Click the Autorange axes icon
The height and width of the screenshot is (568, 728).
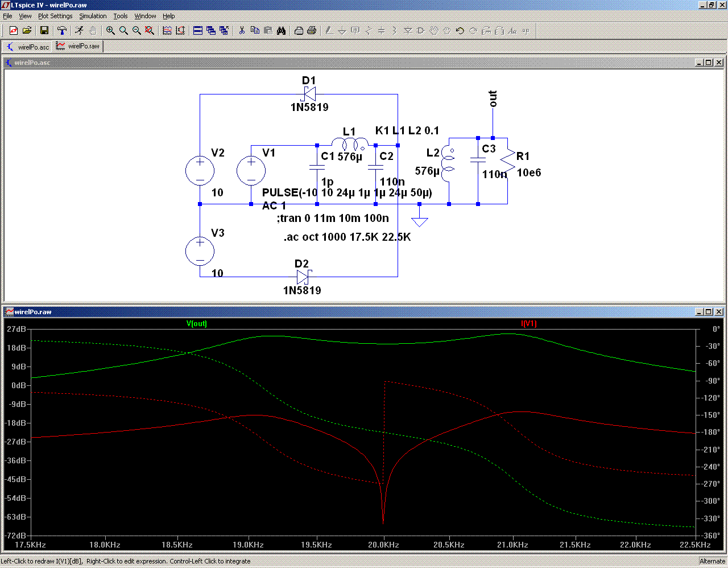(x=180, y=31)
